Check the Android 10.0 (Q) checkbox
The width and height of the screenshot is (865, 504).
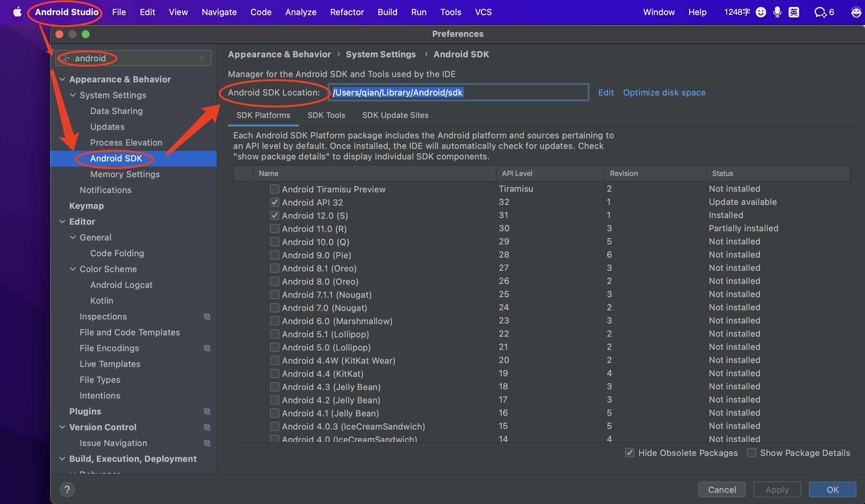(x=275, y=242)
